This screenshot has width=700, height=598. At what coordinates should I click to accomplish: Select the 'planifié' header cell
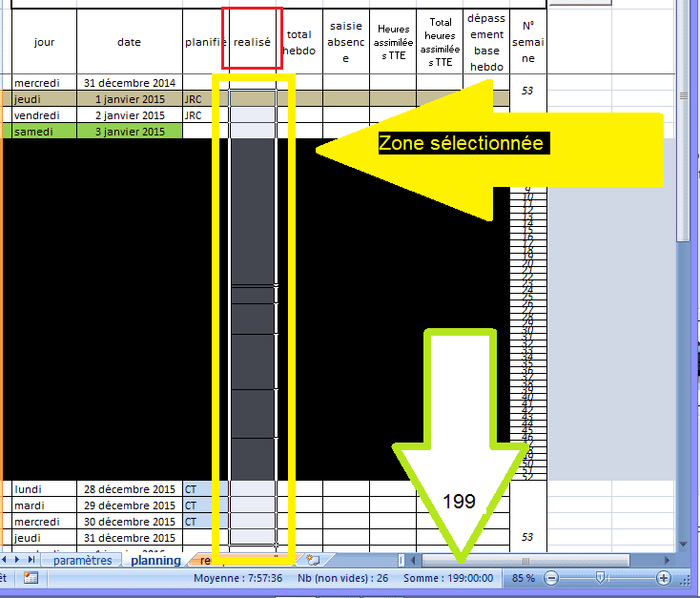pos(206,42)
